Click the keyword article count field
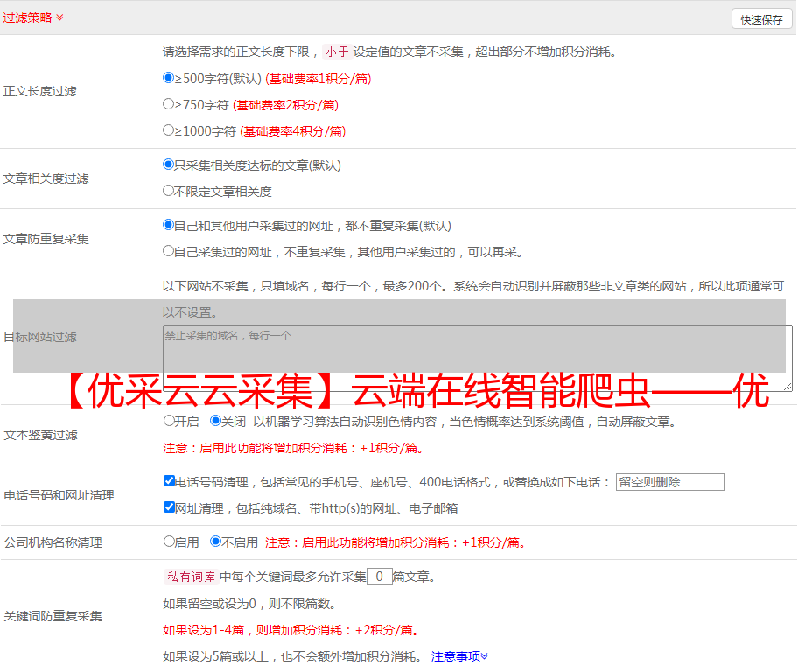Viewport: 798px width, 672px height. 379,577
